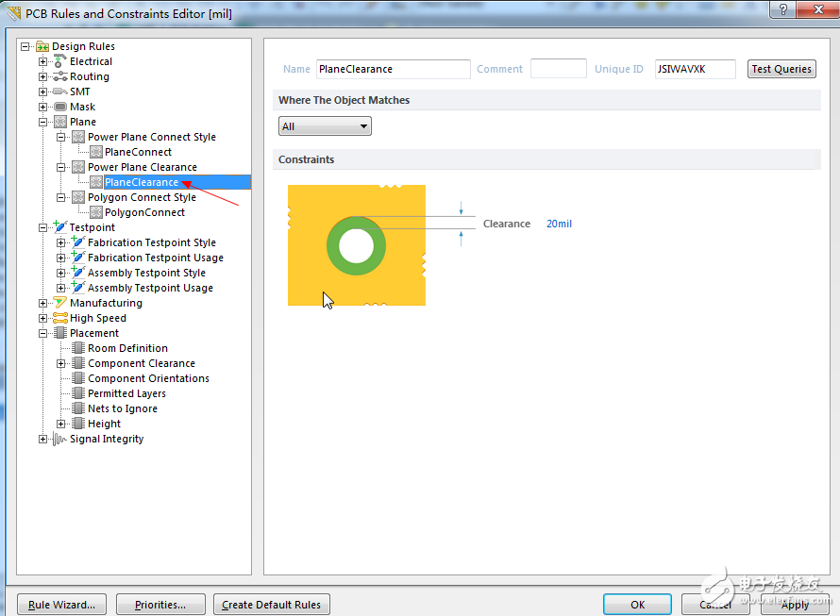Screen dimensions: 840x616
Task: Click the clearance diagram image
Action: click(357, 245)
